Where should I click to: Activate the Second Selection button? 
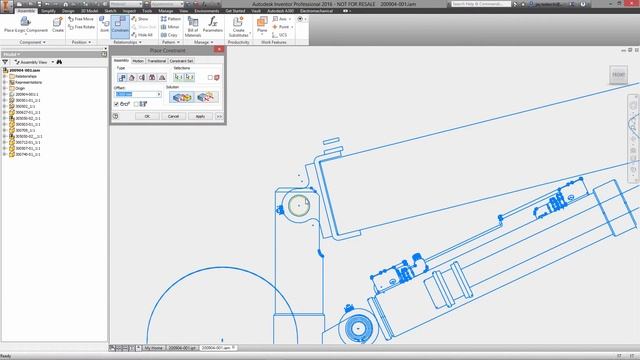(189, 77)
